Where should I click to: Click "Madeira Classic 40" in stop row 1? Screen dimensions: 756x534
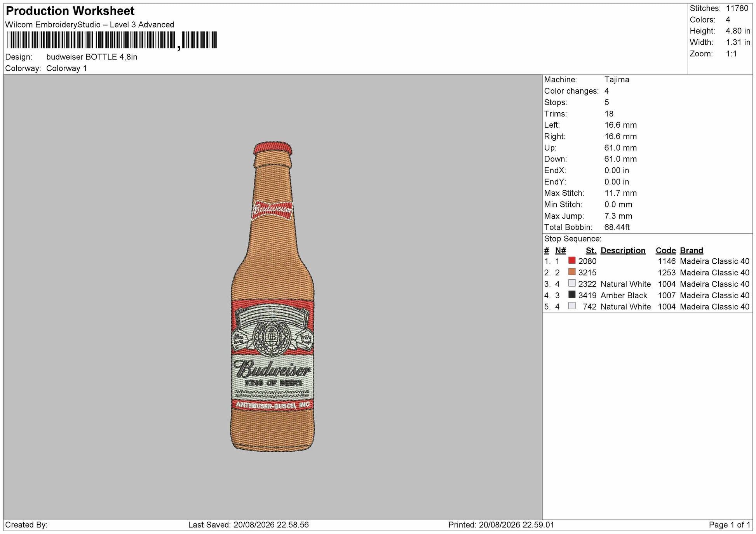714,261
